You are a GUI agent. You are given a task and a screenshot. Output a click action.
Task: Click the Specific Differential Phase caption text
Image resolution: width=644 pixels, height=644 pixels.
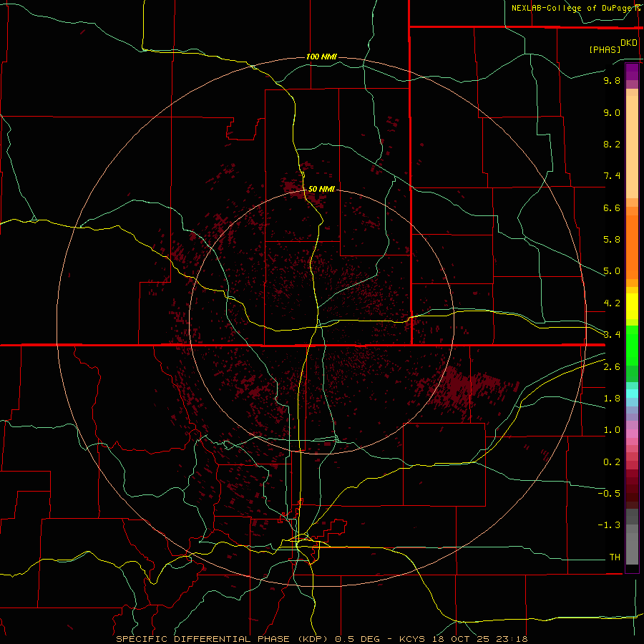(x=321, y=639)
